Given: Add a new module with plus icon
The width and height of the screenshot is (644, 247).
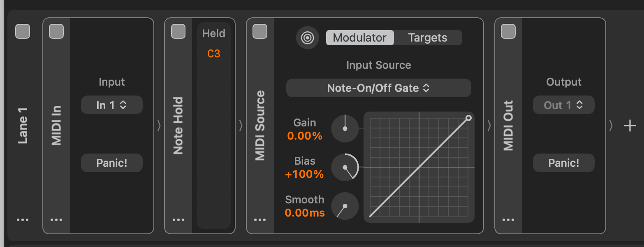Looking at the screenshot, I should point(630,126).
